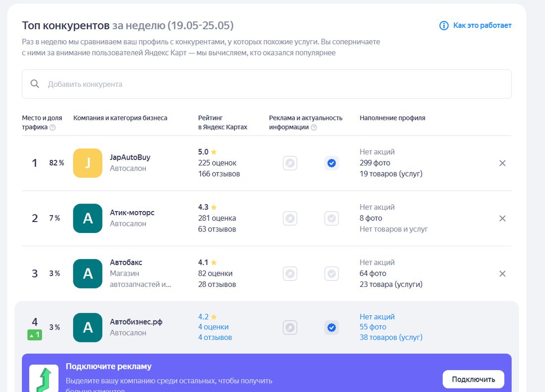Click the 'Компания и категория бизнеса' column header
Screen dimensions: 545x392
point(120,118)
